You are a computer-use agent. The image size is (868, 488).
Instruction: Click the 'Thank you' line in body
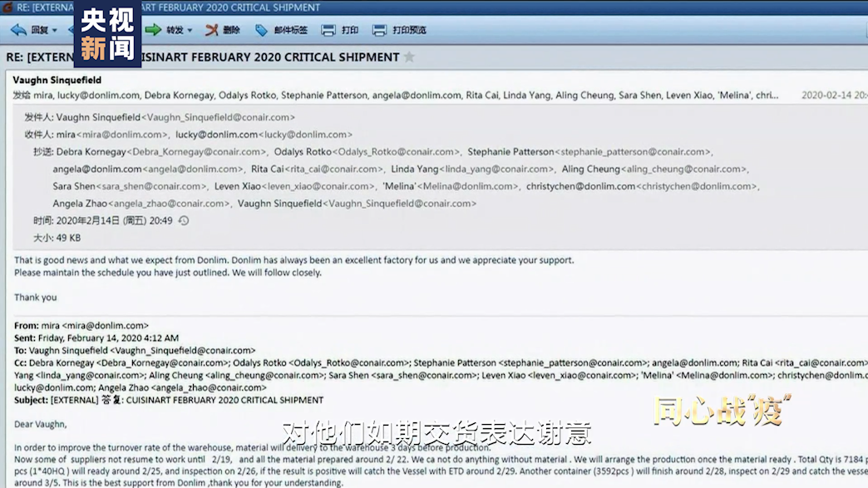pos(36,298)
